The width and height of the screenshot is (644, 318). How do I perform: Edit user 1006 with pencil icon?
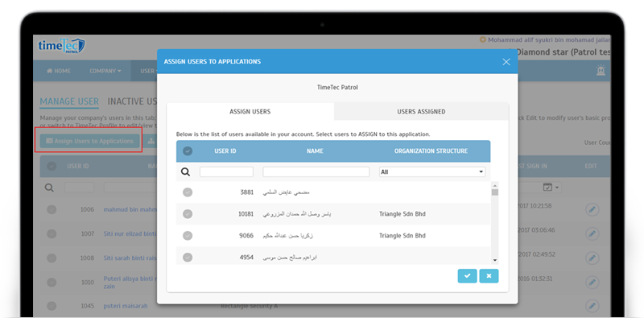coord(592,209)
